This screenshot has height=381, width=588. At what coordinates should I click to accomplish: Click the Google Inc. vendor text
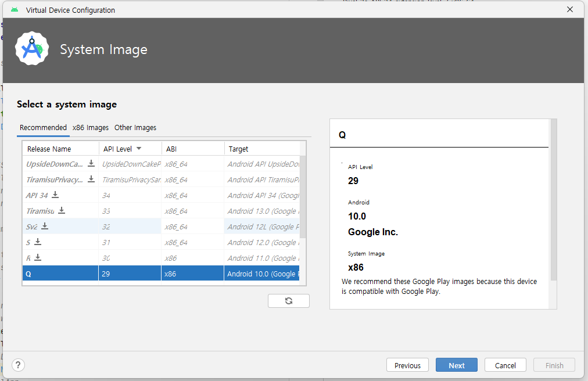click(x=373, y=232)
